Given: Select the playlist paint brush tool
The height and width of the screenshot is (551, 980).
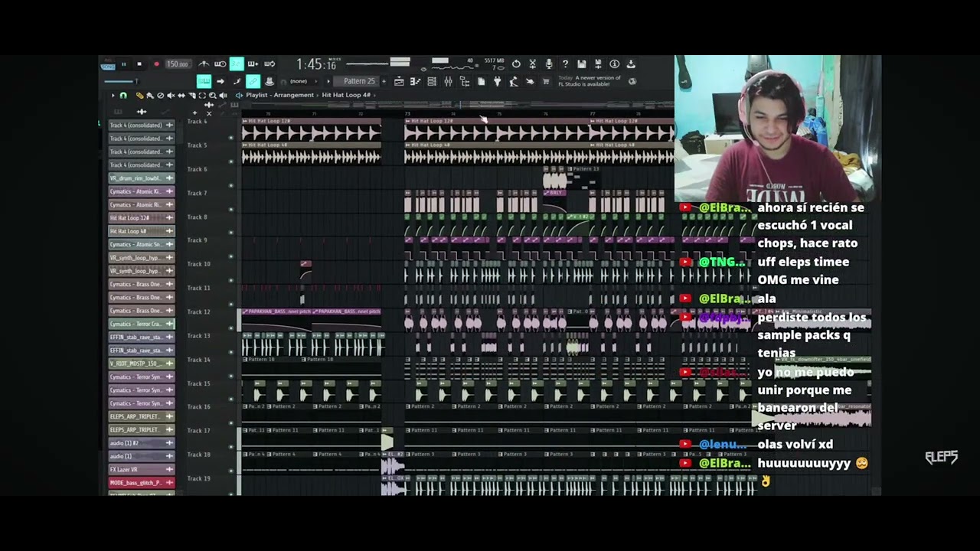Looking at the screenshot, I should click(150, 96).
